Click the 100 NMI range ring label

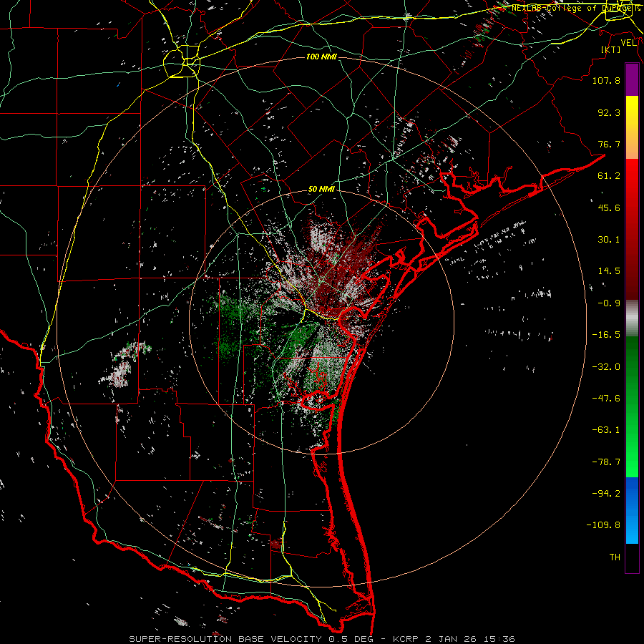[x=321, y=57]
